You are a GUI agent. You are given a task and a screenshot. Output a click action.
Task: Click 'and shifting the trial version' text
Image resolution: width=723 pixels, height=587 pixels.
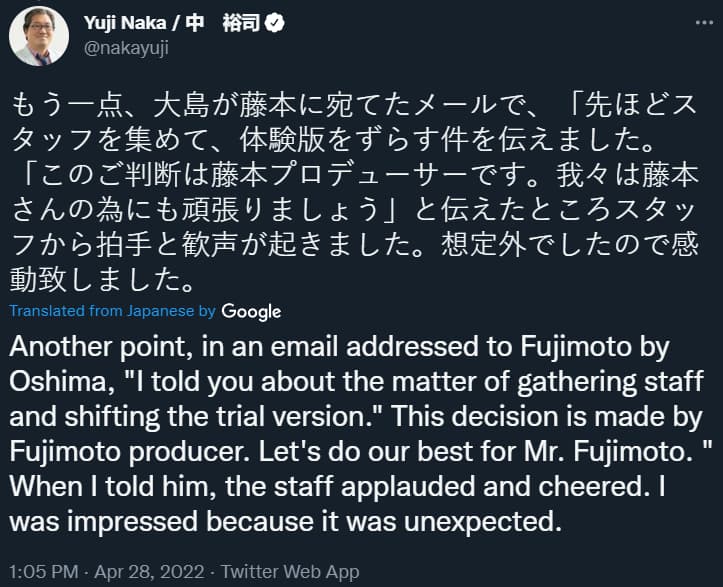click(x=197, y=416)
